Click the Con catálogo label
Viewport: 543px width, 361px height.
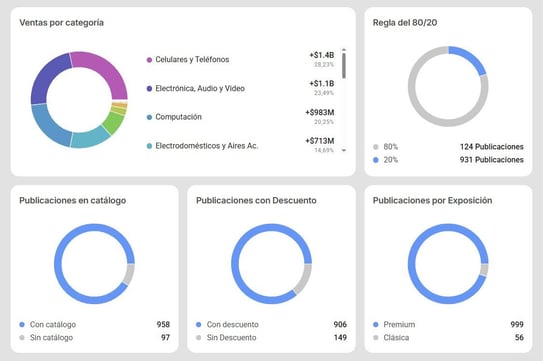53,325
